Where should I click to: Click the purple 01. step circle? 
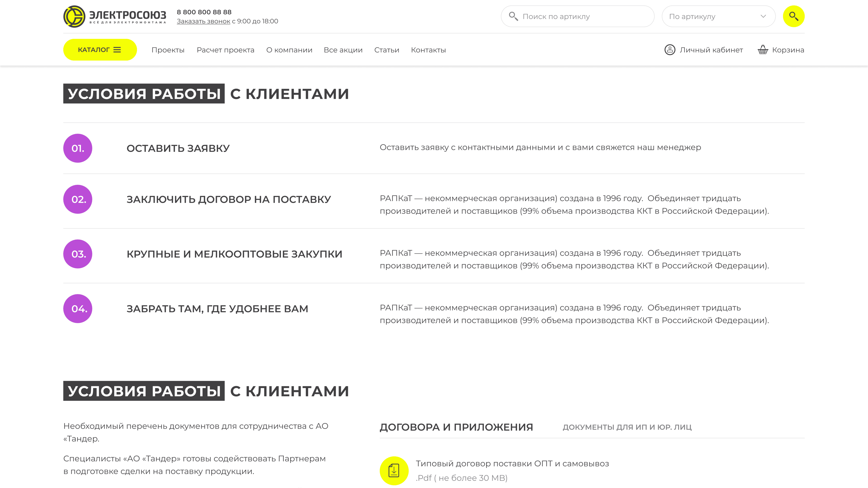click(78, 148)
